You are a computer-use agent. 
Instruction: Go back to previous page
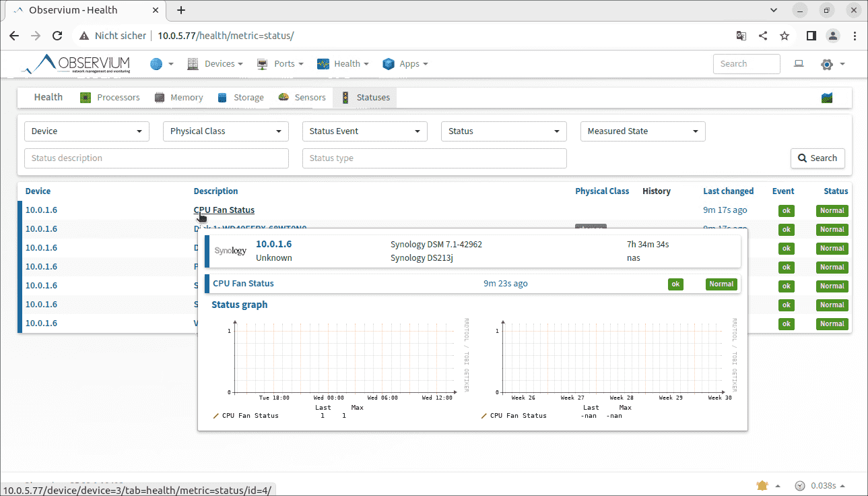[x=14, y=36]
